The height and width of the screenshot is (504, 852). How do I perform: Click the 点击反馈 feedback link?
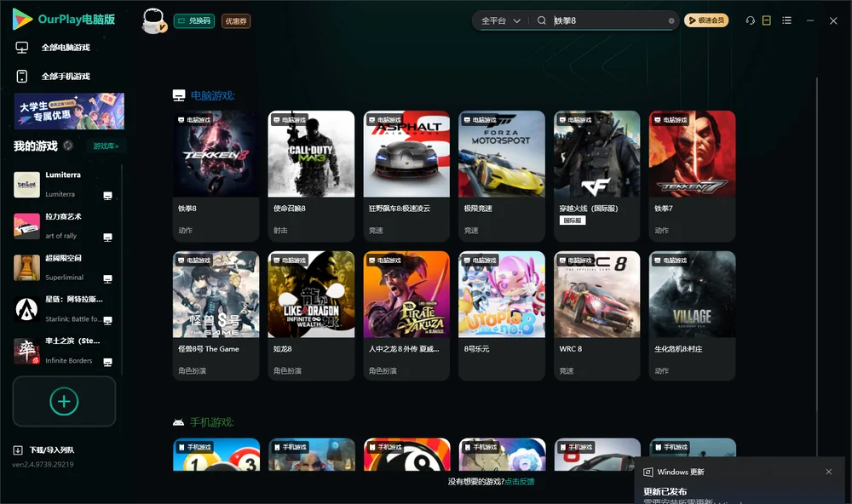520,482
